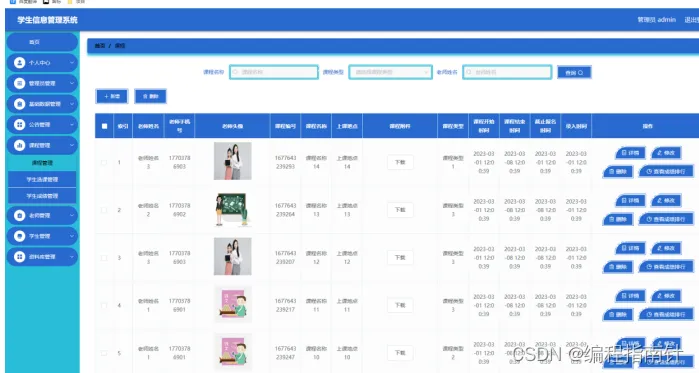Expand the 个人中心 menu chevron
The image size is (699, 373).
pos(72,63)
